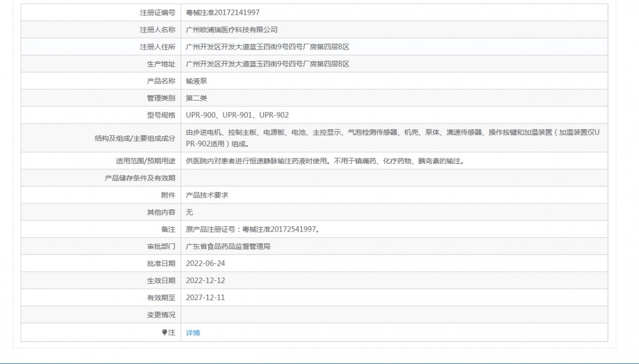Click the 生效日期 label
Screen dimensions: 639x364
[161, 280]
